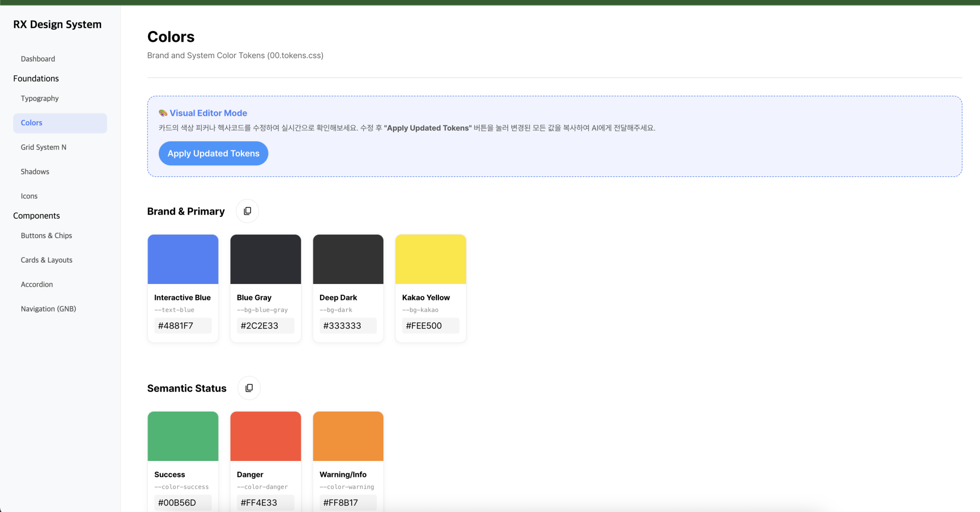Viewport: 980px width, 512px height.
Task: Click the #333333 Deep Dark hex input
Action: point(348,326)
